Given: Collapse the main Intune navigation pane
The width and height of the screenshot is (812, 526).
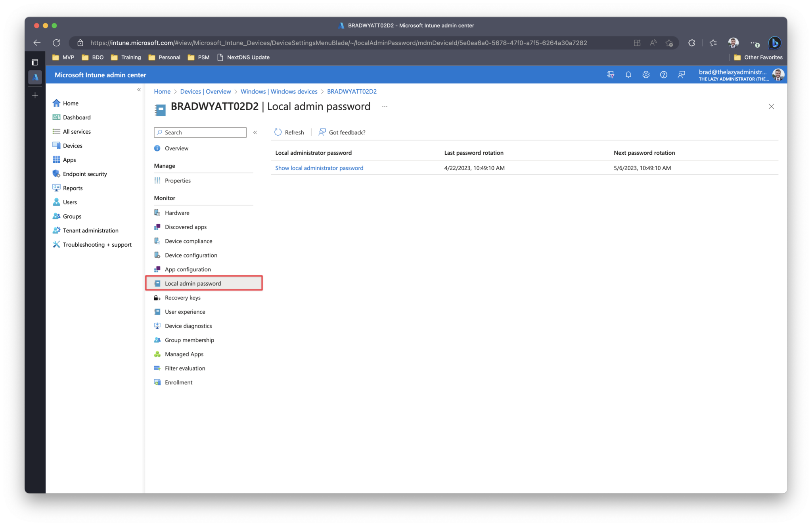Looking at the screenshot, I should tap(139, 90).
